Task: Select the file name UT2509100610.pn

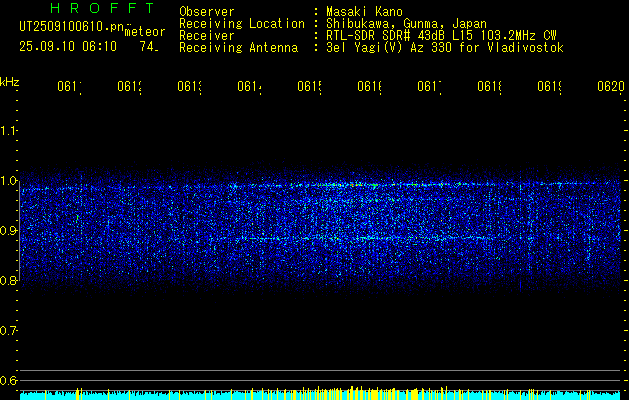Action: (71, 27)
